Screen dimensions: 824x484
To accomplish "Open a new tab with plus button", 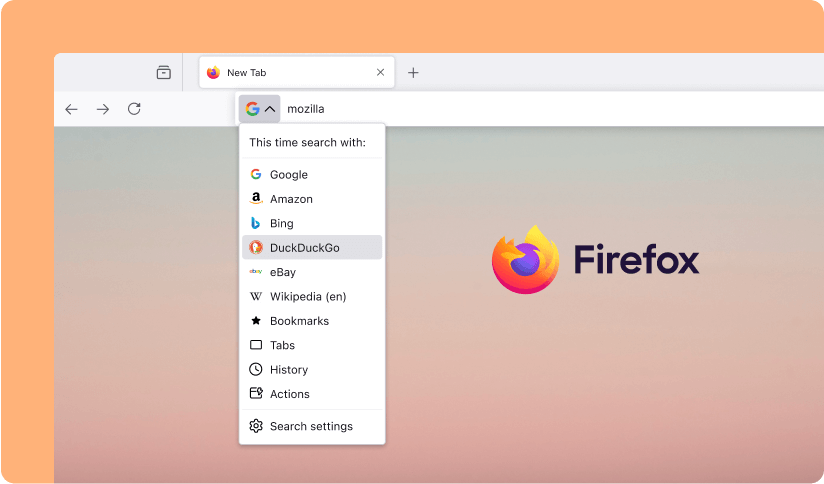I will [414, 73].
